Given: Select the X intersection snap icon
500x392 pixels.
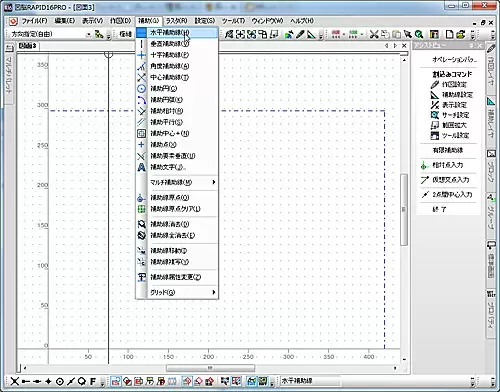Looking at the screenshot, I should tap(14, 381).
